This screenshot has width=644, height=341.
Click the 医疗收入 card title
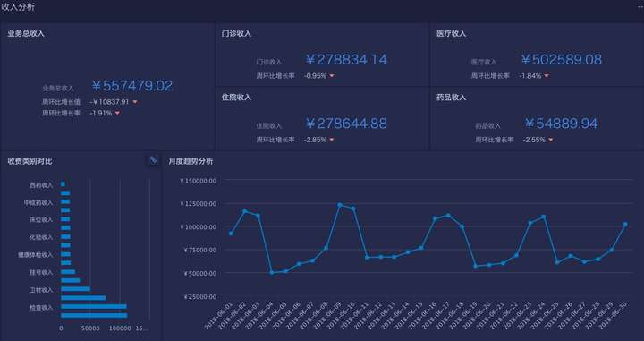451,34
